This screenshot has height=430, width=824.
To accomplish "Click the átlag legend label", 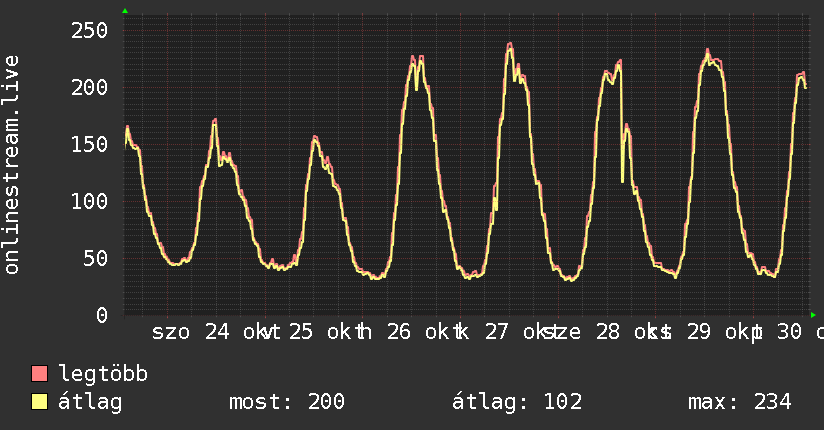I will coord(90,402).
